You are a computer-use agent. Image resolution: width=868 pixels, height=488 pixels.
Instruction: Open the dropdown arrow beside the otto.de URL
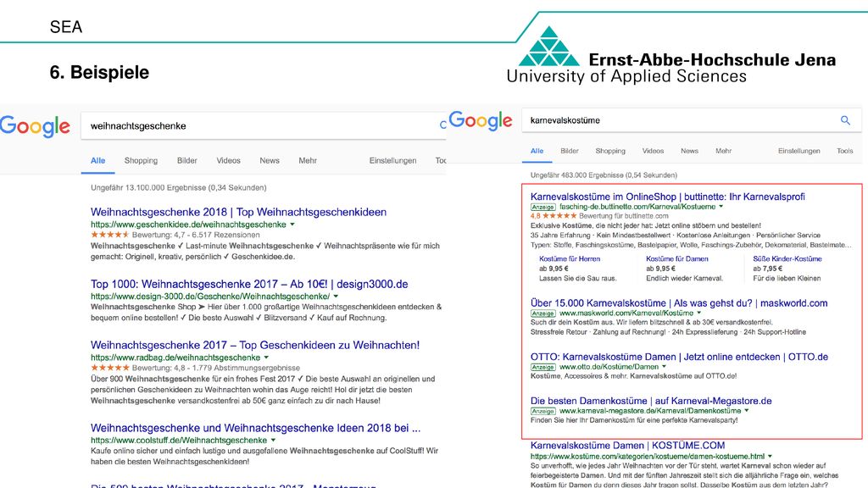pyautogui.click(x=664, y=366)
